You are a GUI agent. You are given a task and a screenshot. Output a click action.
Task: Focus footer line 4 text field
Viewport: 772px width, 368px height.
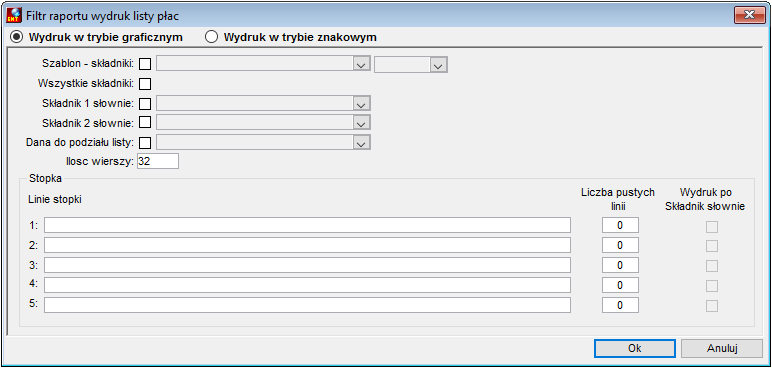tap(307, 285)
